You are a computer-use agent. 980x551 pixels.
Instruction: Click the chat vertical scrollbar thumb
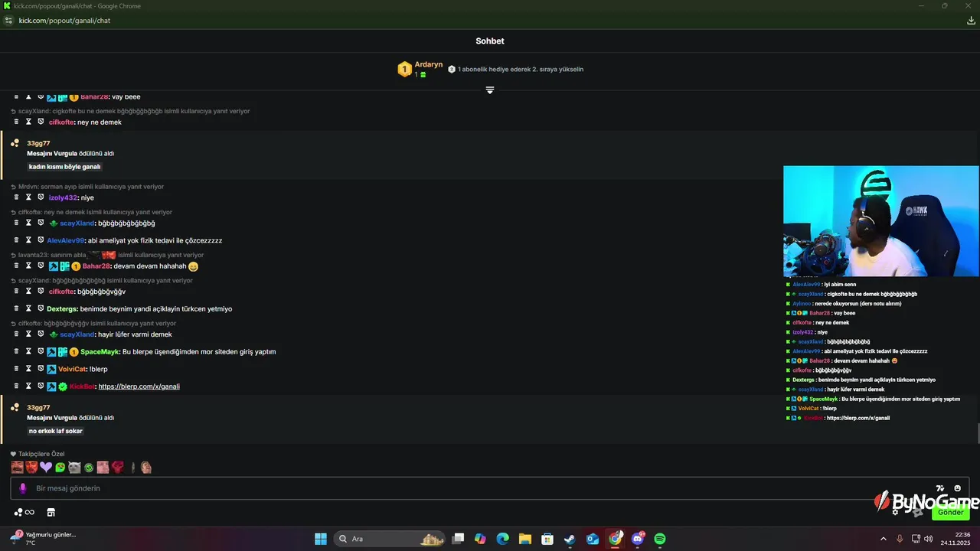[x=978, y=433]
